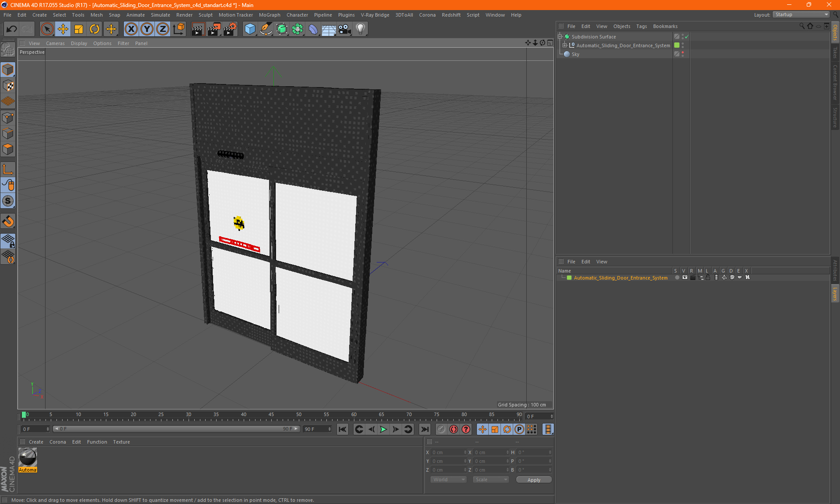The width and height of the screenshot is (840, 504).
Task: Open the Layout Startup dropdown
Action: point(801,14)
